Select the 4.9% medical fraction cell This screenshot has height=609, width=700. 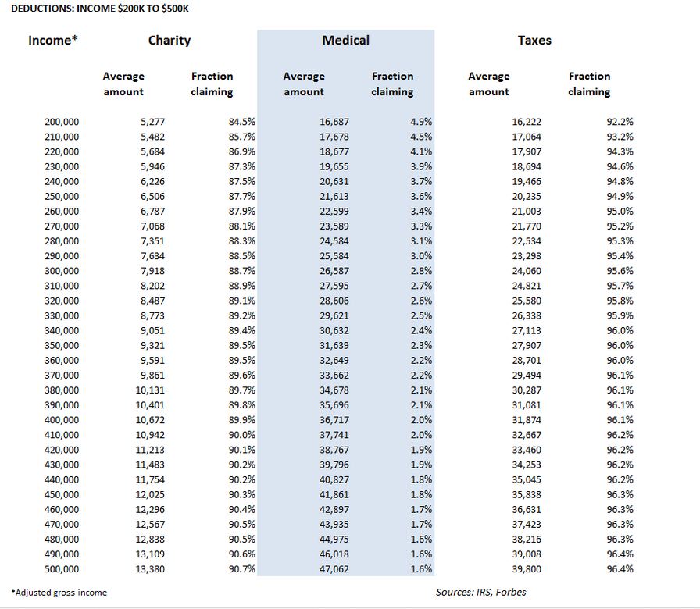tap(420, 122)
